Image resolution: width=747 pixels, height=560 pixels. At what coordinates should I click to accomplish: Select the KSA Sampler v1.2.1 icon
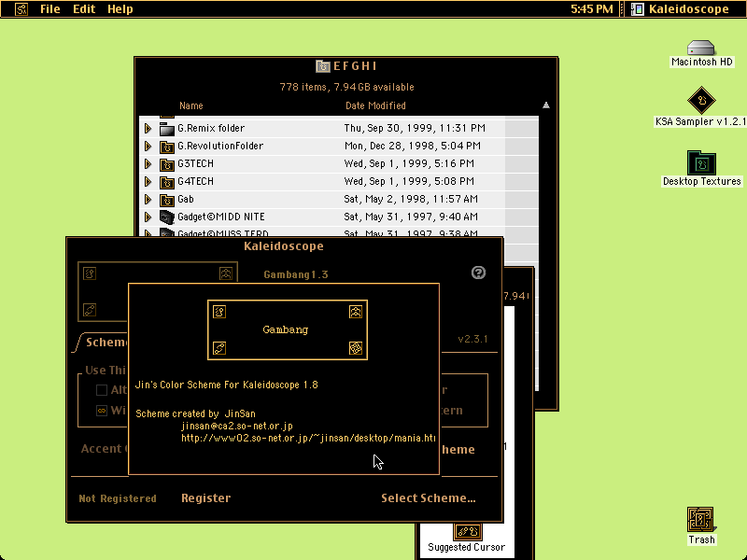(x=701, y=101)
